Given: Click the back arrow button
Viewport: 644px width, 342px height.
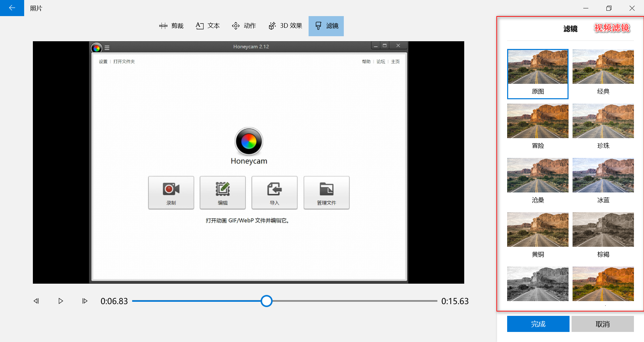Looking at the screenshot, I should 12,8.
